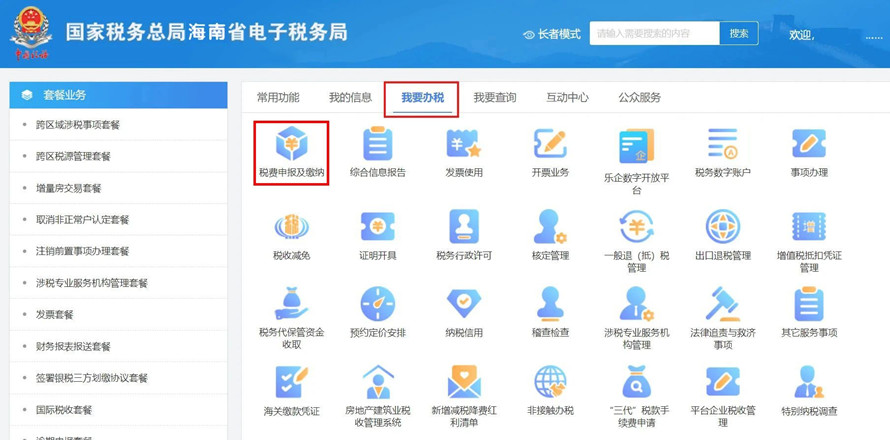Screen dimensions: 890x440
Task: Focus the search content input field
Action: click(x=654, y=33)
